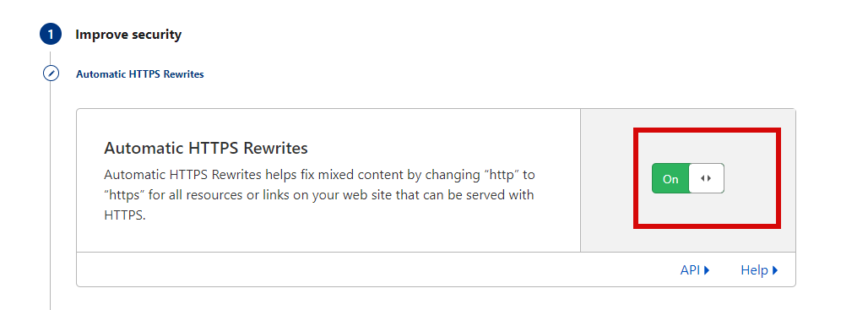The height and width of the screenshot is (310, 868).
Task: Open the API section link
Action: click(695, 270)
